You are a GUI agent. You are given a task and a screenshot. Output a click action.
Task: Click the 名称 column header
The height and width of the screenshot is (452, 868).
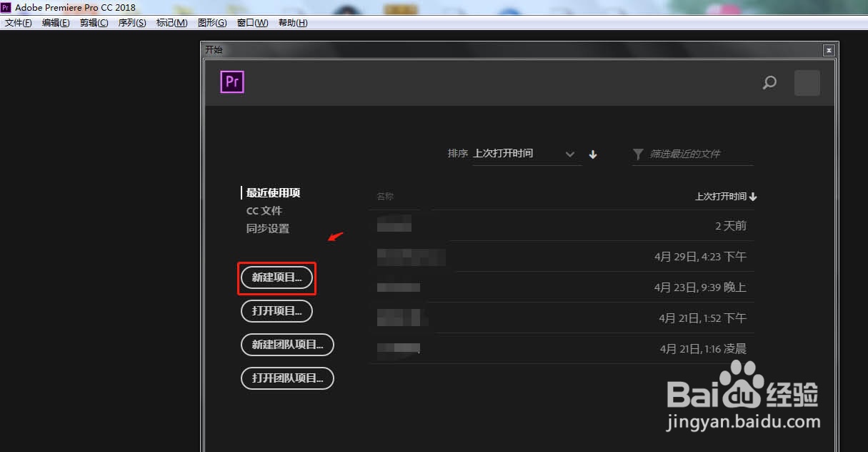pyautogui.click(x=385, y=197)
